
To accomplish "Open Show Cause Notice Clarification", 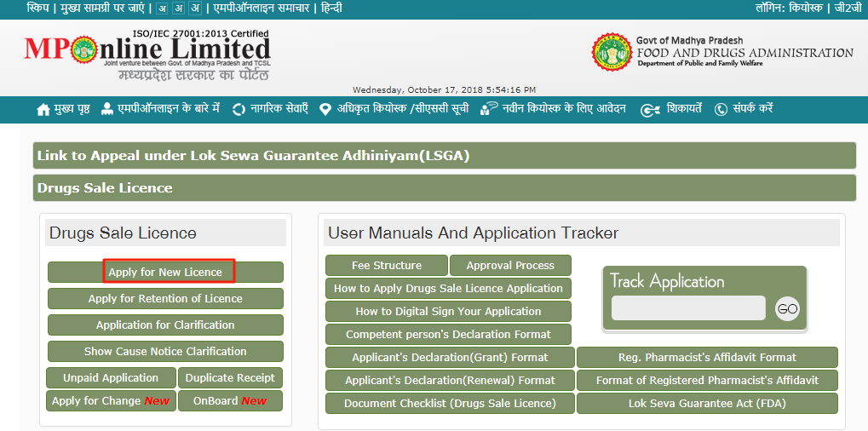I will 165,351.
